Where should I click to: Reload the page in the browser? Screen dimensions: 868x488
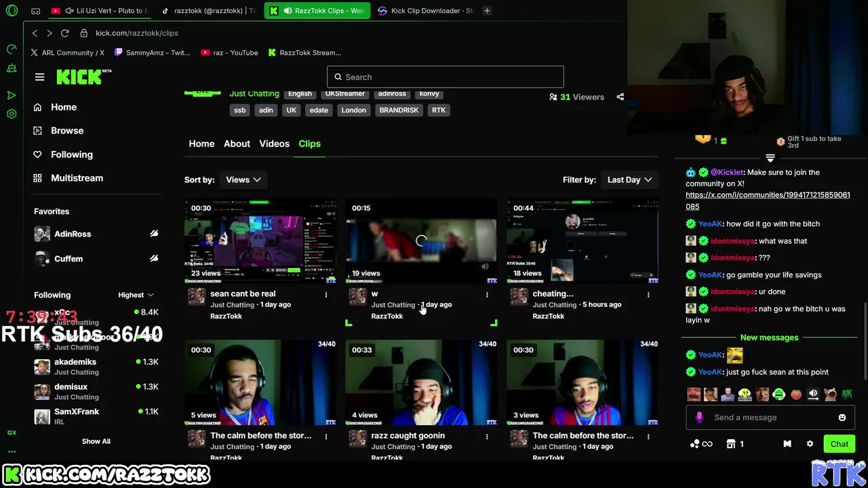[x=64, y=33]
